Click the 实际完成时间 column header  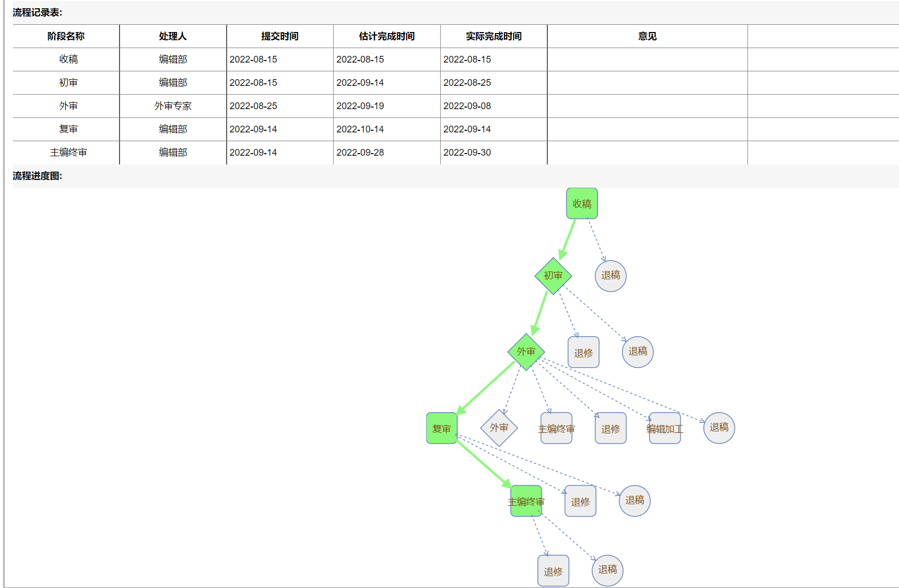pos(493,36)
